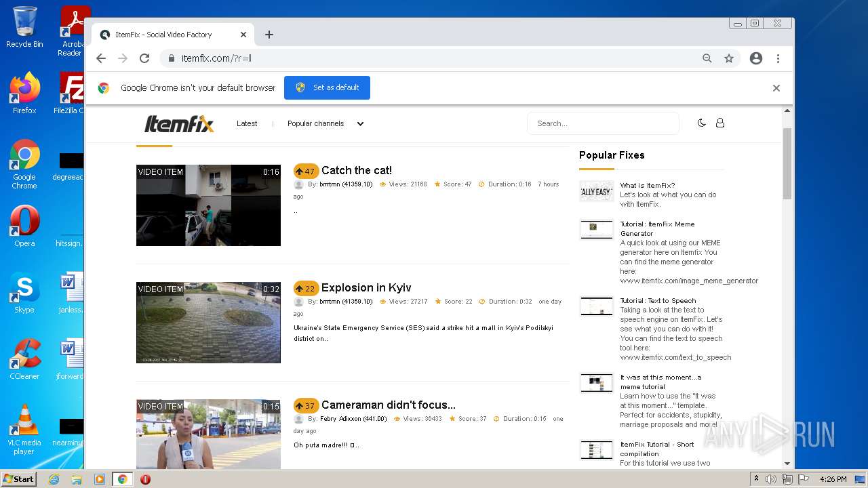Click the taskbar clock showing 4:26 PM
This screenshot has width=868, height=488.
(x=833, y=479)
